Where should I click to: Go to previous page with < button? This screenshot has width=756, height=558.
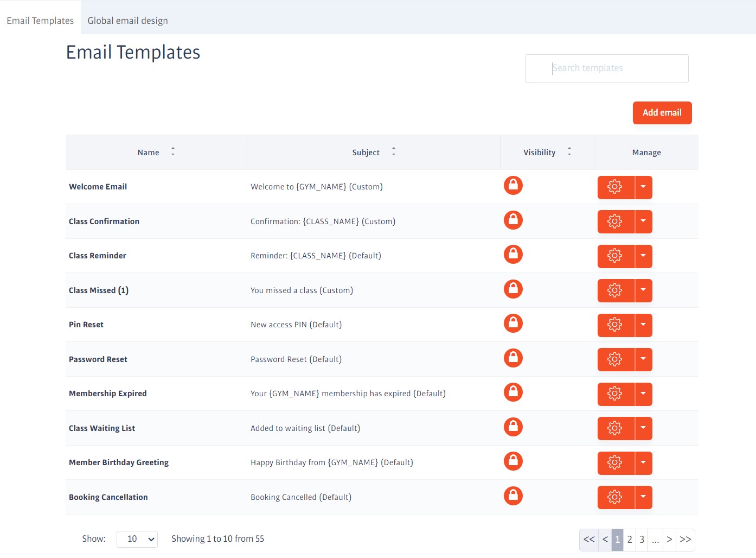(605, 540)
